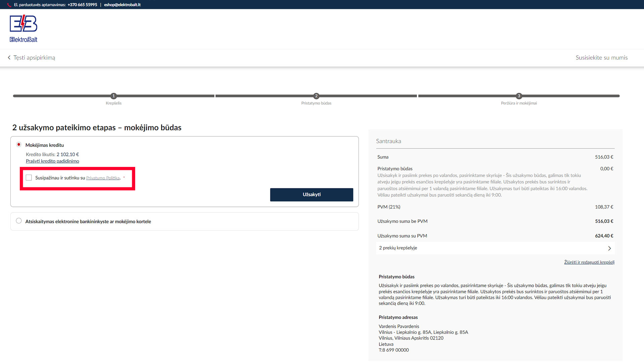Expand the 2 prekių krepšelyje row
644x362 pixels.
pyautogui.click(x=398, y=248)
